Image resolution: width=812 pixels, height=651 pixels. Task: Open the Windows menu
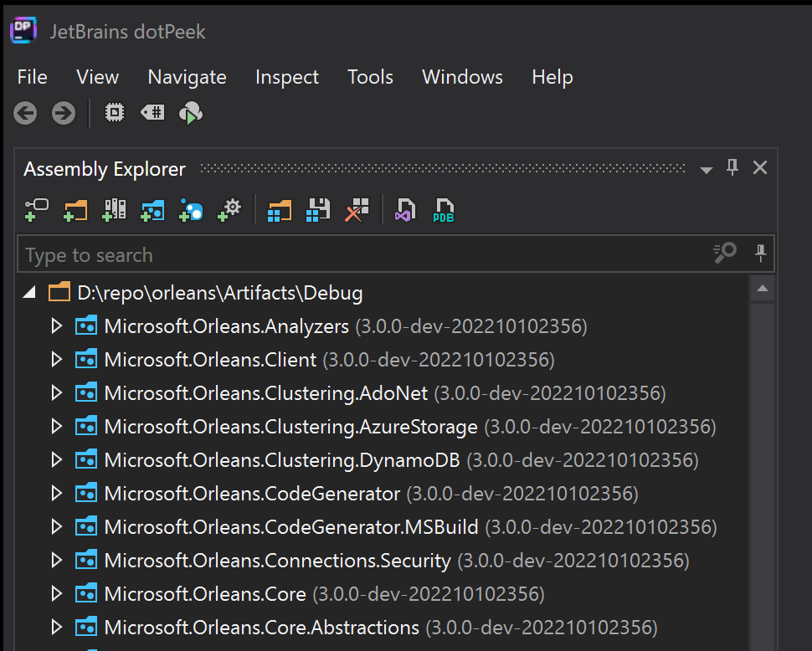click(x=462, y=77)
